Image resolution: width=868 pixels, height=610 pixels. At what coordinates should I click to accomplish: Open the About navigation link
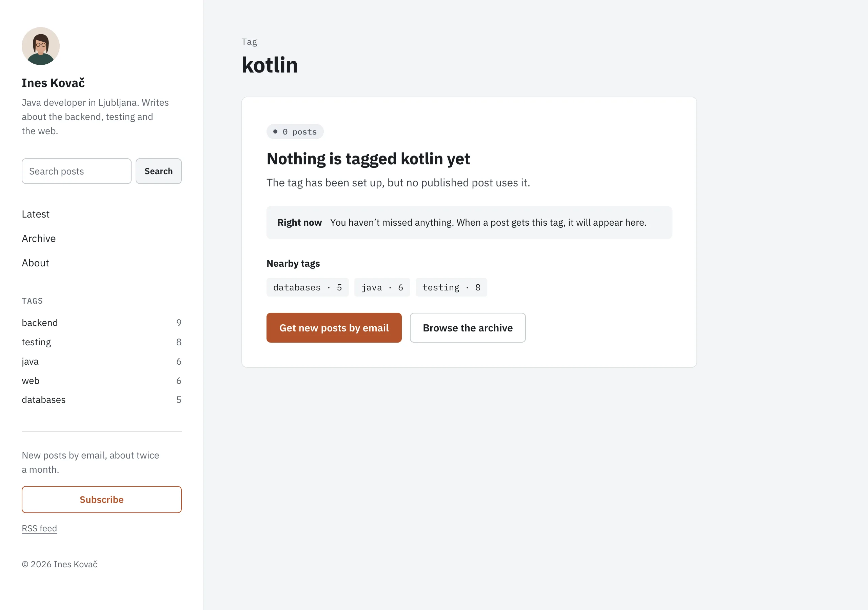tap(35, 263)
